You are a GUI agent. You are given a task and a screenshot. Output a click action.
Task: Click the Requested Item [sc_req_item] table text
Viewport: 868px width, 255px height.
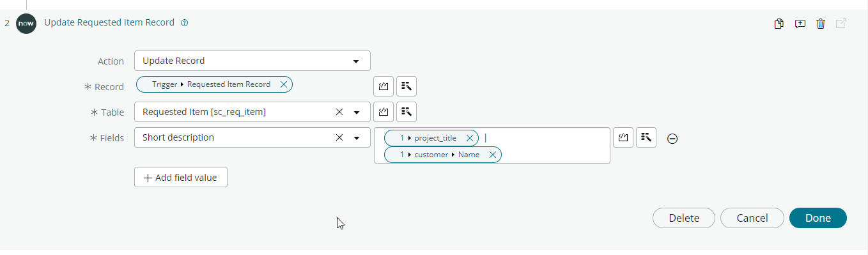click(204, 112)
